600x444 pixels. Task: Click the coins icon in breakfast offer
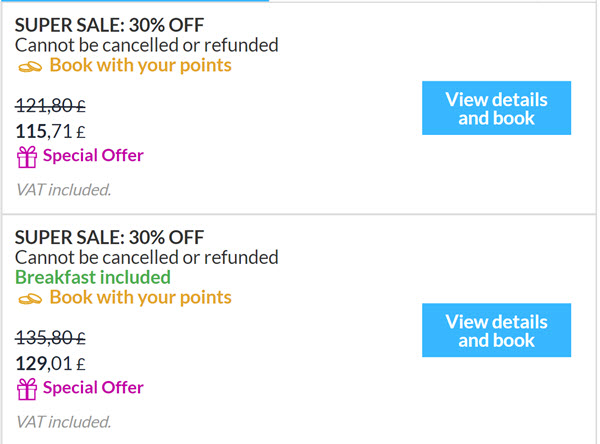pyautogui.click(x=30, y=299)
